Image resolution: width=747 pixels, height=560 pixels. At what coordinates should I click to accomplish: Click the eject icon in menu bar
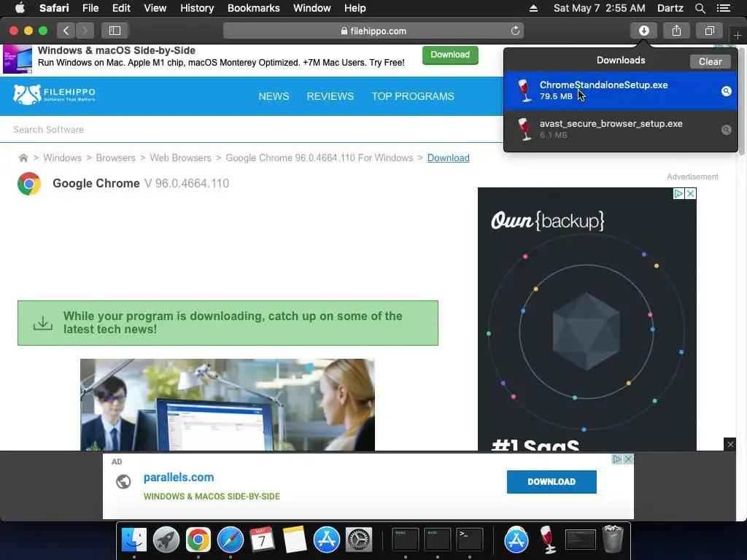(x=533, y=8)
